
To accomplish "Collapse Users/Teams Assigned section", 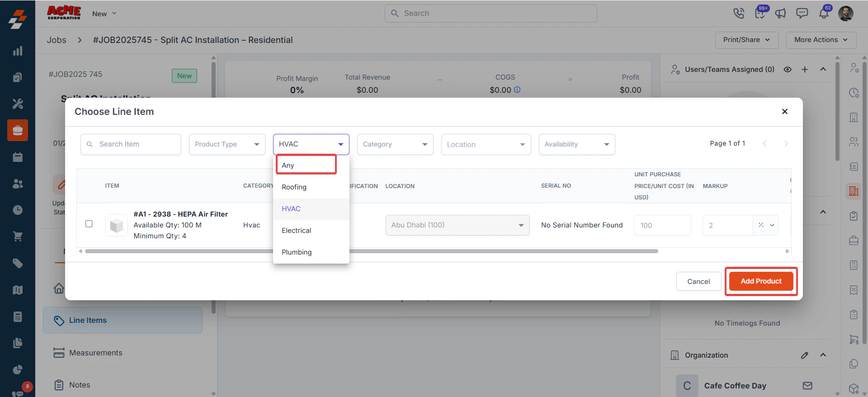I will (823, 69).
